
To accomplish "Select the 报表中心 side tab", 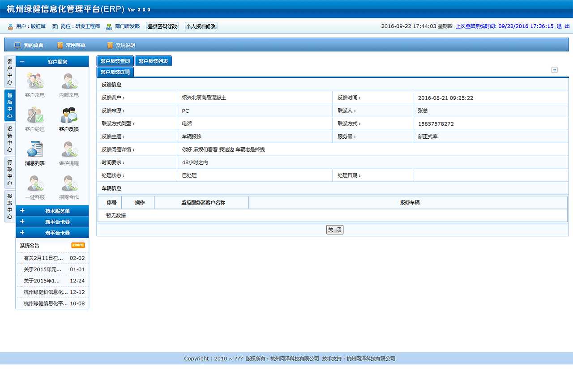I will (10, 206).
